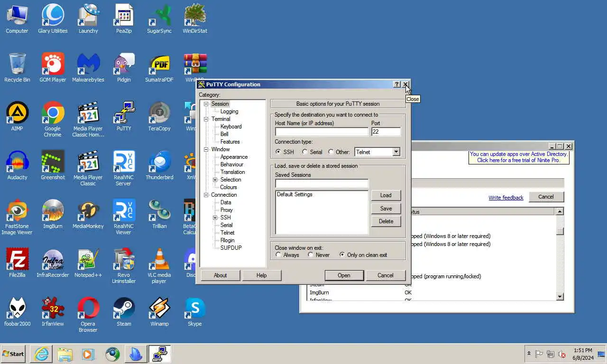
Task: Open RealVNC Server desktop icon
Action: click(124, 168)
